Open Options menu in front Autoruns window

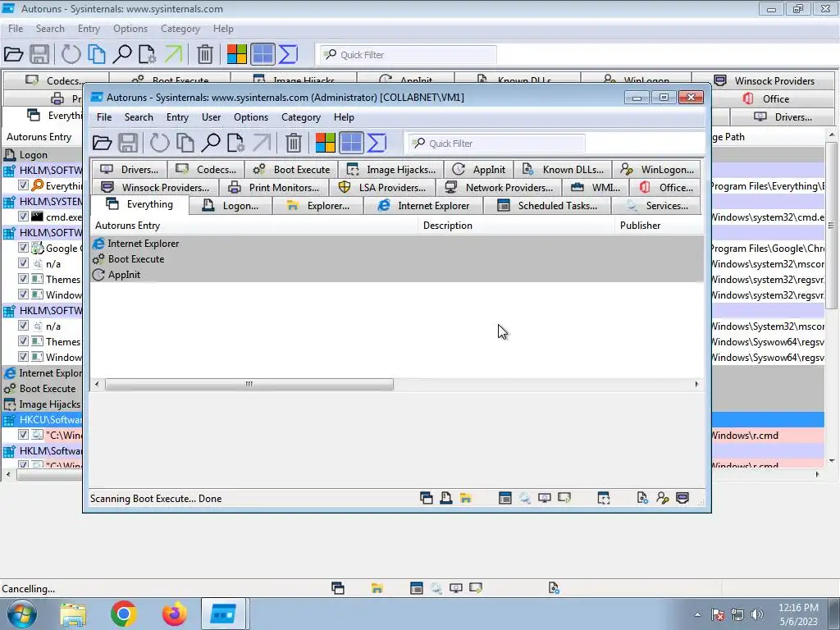251,117
